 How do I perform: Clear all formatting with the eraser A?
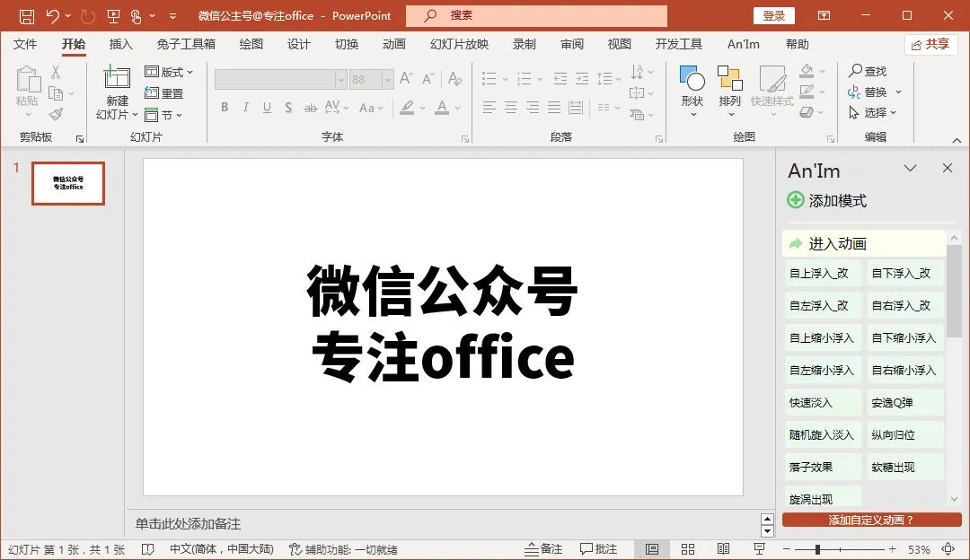coord(454,78)
